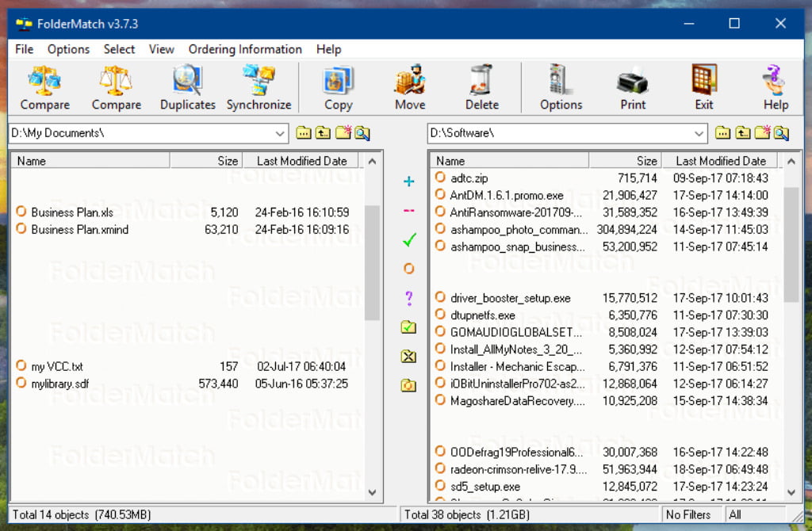The image size is (812, 531).
Task: Click the magenta minus icon in center column
Action: pyautogui.click(x=408, y=211)
